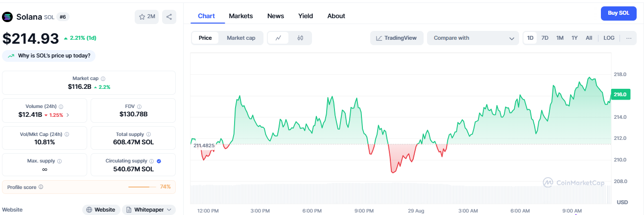Click the $214.93 price text
Screen dimensions: 644x215
coord(30,38)
